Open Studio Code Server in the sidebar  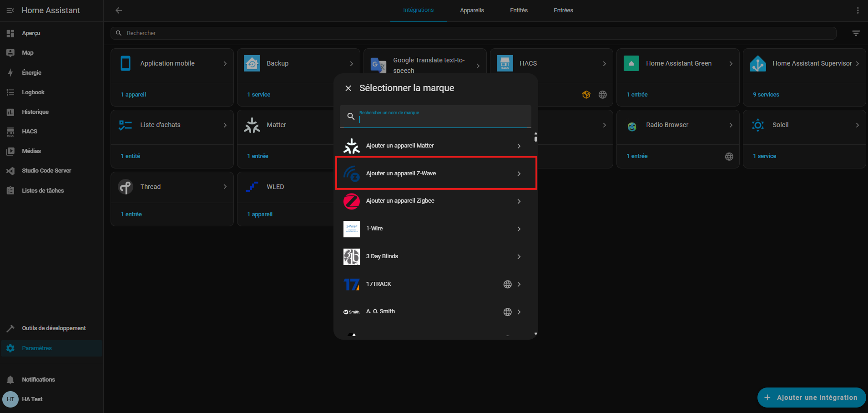click(x=46, y=171)
